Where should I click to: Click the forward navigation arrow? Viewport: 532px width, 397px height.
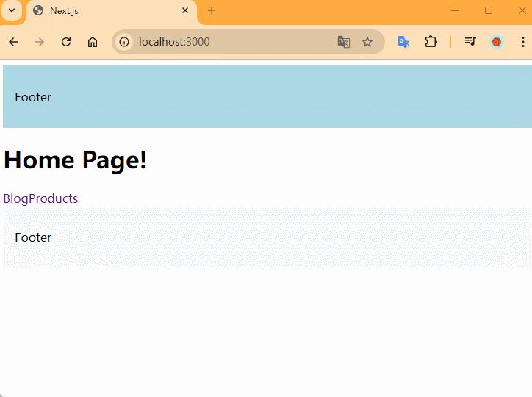(x=40, y=42)
